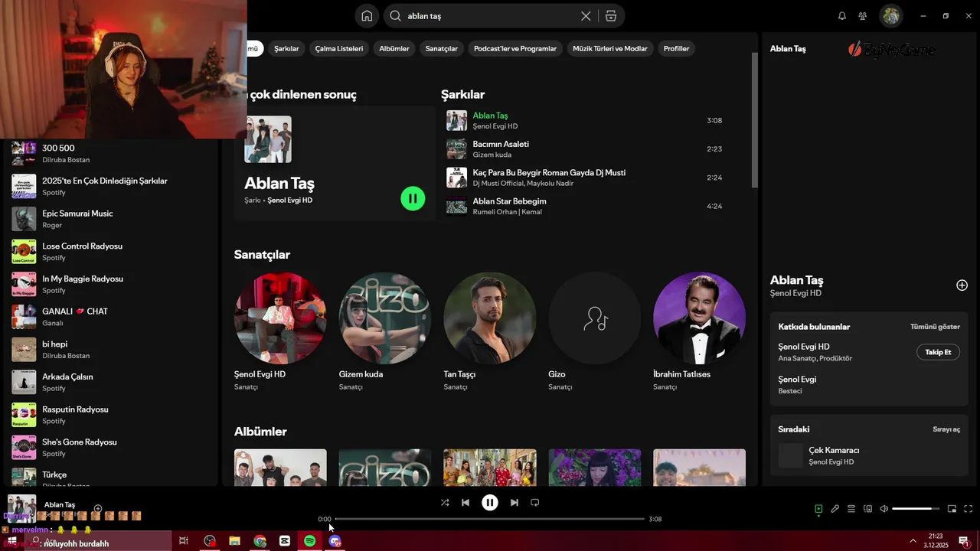Pause playback with the player bar button
Image resolution: width=980 pixels, height=551 pixels.
click(x=490, y=503)
